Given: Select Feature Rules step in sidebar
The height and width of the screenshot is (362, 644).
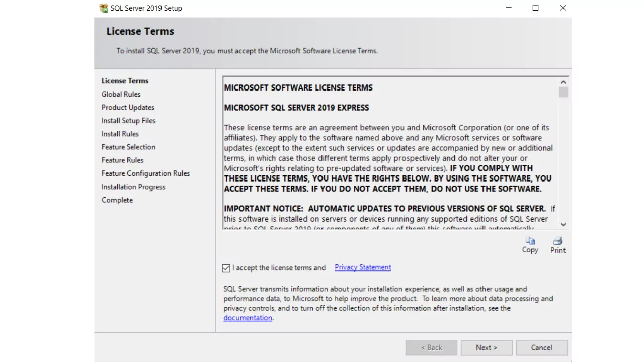Looking at the screenshot, I should click(122, 160).
